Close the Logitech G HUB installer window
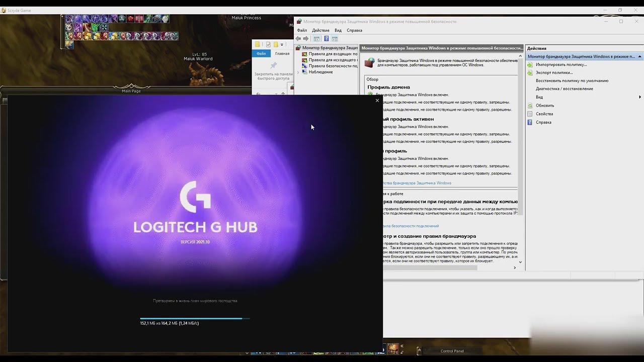644x362 pixels. [377, 101]
